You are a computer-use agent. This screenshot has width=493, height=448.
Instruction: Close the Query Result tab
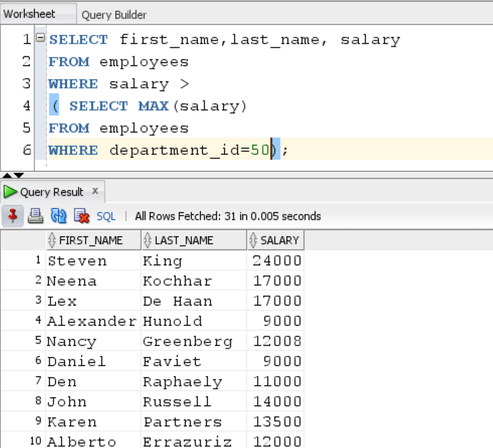point(95,191)
